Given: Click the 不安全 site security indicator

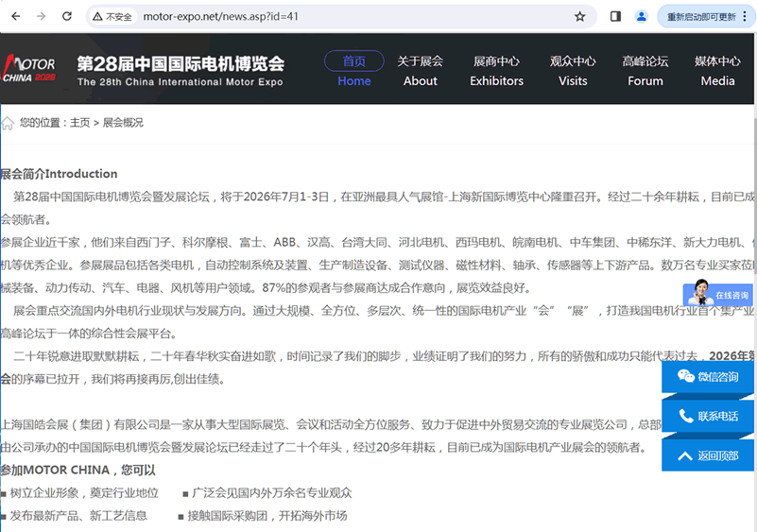Looking at the screenshot, I should (112, 16).
